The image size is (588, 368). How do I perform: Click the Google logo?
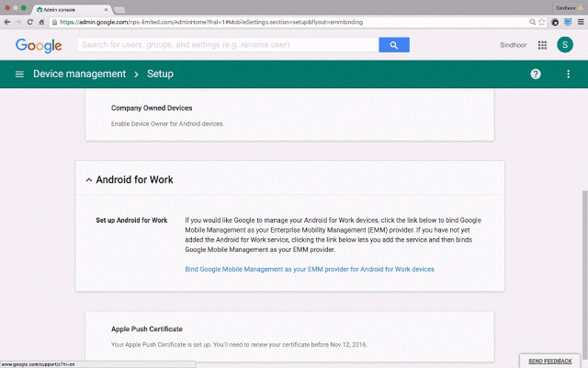(x=39, y=45)
